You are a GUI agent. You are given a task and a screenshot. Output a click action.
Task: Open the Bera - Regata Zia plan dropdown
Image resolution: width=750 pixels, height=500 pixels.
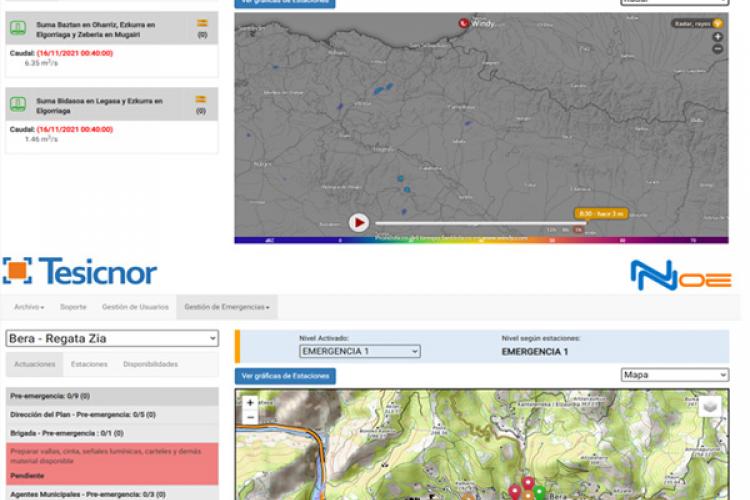112,338
